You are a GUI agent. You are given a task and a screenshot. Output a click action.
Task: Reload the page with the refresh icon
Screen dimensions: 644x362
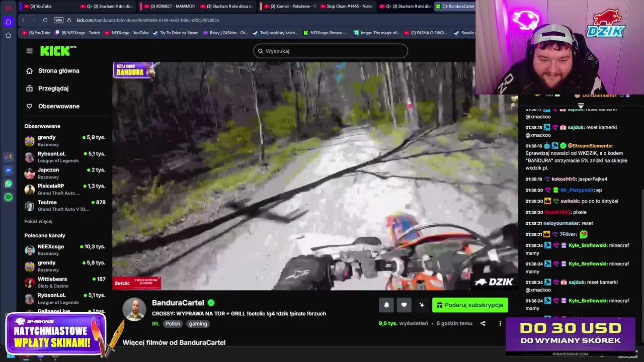45,20
